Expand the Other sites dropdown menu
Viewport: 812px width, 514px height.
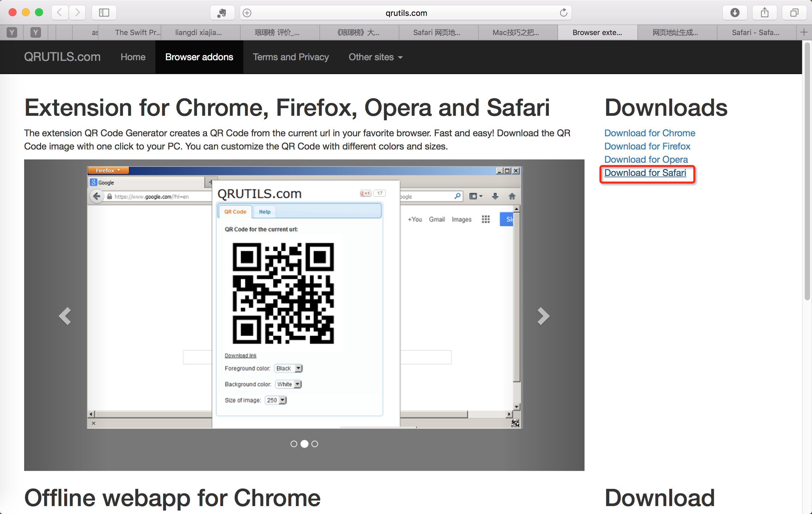[x=375, y=57]
